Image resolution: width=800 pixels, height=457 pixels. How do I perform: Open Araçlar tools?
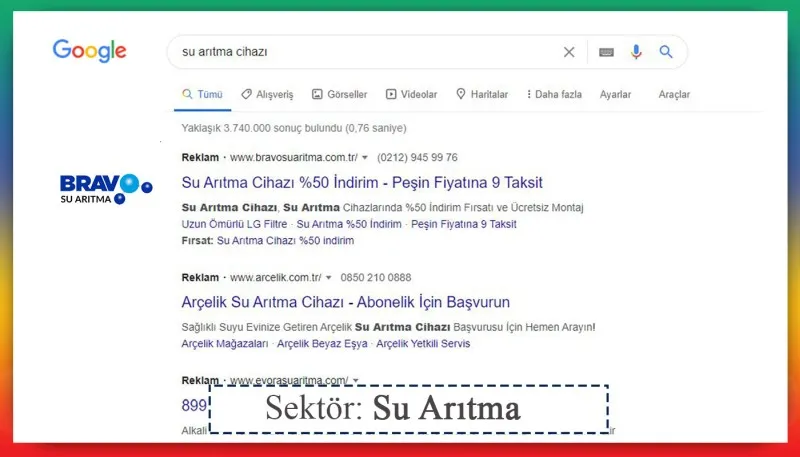[x=674, y=94]
